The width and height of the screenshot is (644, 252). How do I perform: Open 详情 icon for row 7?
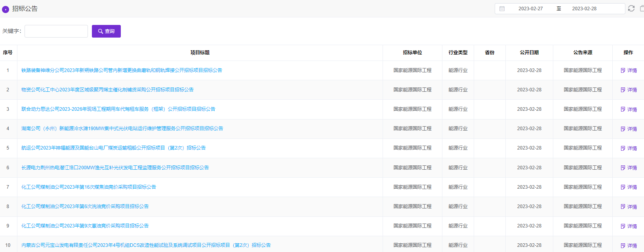click(x=623, y=187)
